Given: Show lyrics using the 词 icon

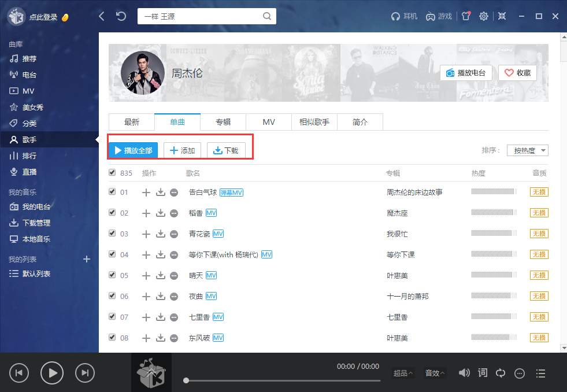Looking at the screenshot, I should pyautogui.click(x=482, y=373).
